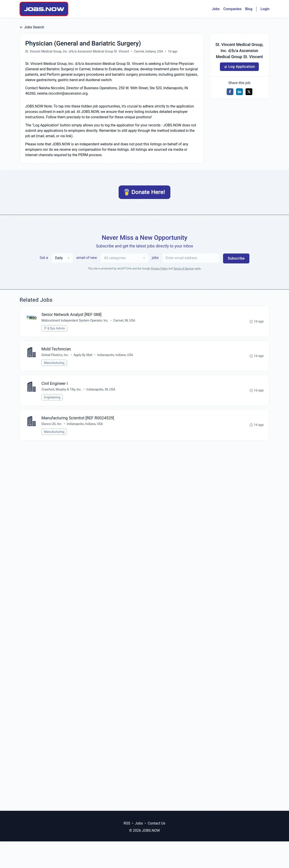Click building icon beside Manufacturing Scientist
Screen dimensions: 289x868
coord(31,421)
